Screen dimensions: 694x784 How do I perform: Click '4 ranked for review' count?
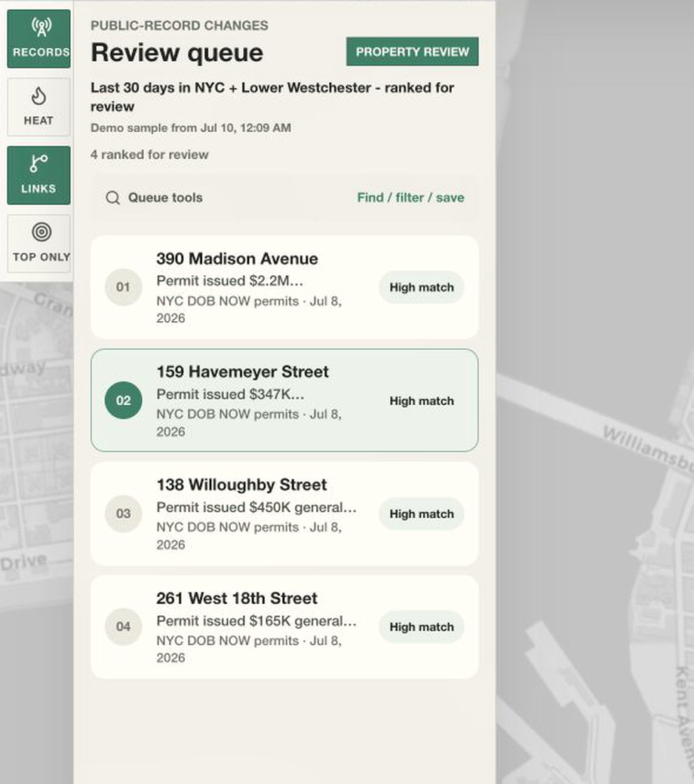pyautogui.click(x=149, y=155)
